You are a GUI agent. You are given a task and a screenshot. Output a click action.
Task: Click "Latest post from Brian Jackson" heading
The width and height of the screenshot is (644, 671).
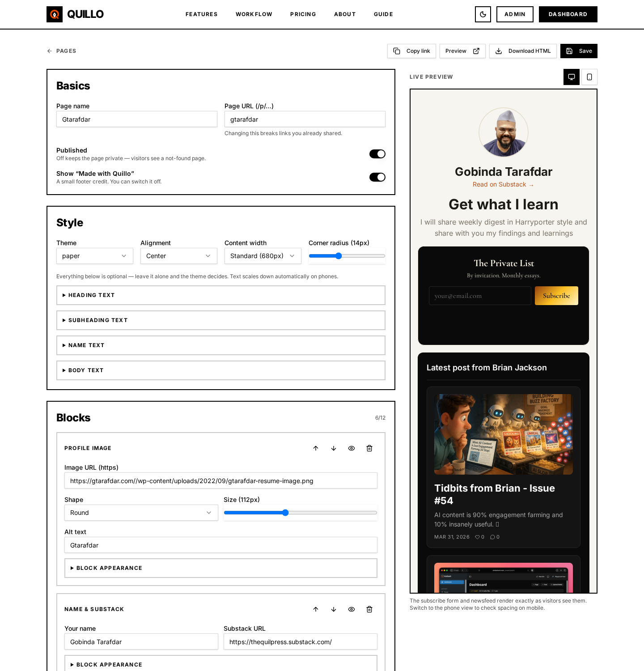[x=487, y=368]
